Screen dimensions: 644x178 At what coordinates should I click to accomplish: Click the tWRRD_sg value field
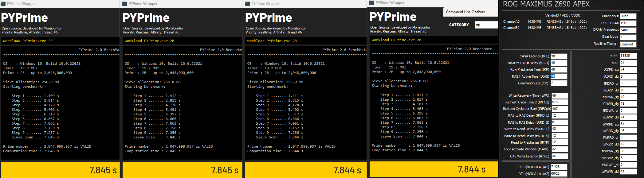pyautogui.click(x=628, y=124)
